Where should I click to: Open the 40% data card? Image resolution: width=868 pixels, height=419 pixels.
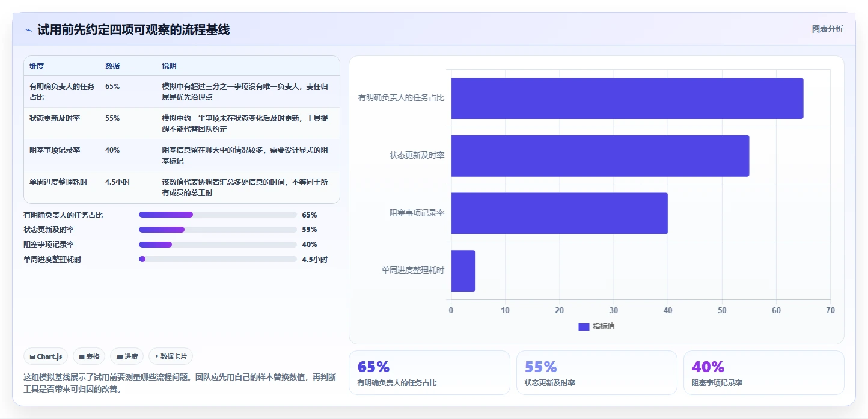click(x=764, y=373)
